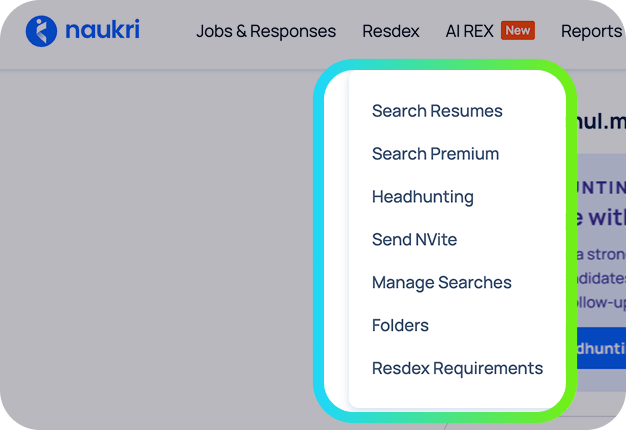Select Headhunting in the Resdex dropdown
Image resolution: width=626 pixels, height=430 pixels.
[423, 197]
